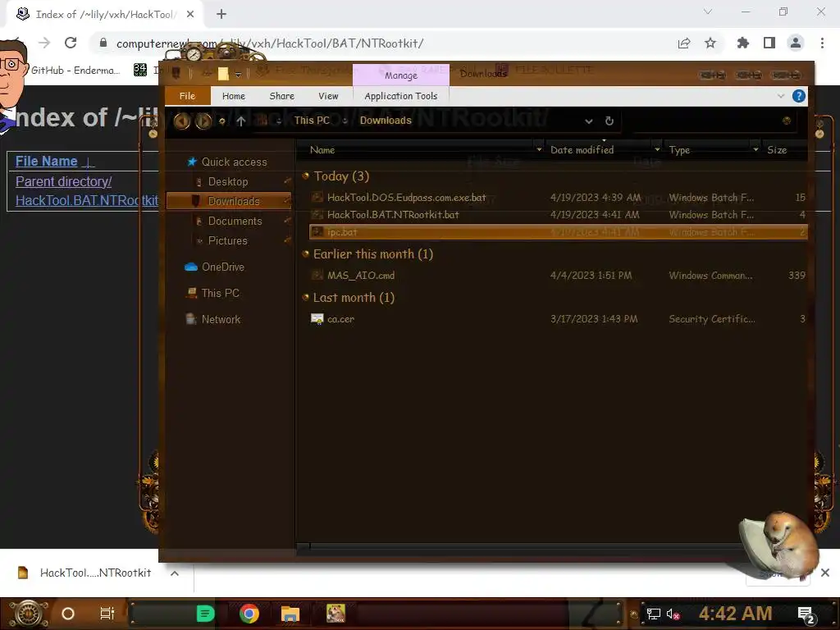The image size is (840, 630).
Task: Open Chrome three-dot menu
Action: tap(822, 43)
